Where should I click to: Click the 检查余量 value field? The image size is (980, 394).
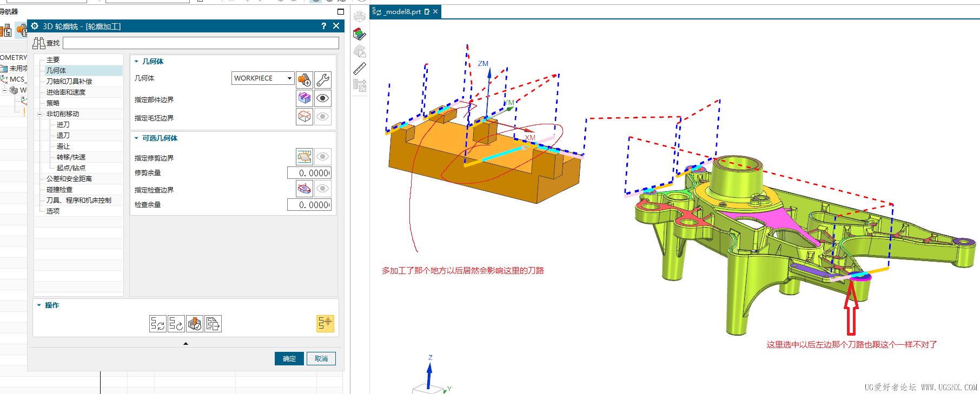[309, 205]
